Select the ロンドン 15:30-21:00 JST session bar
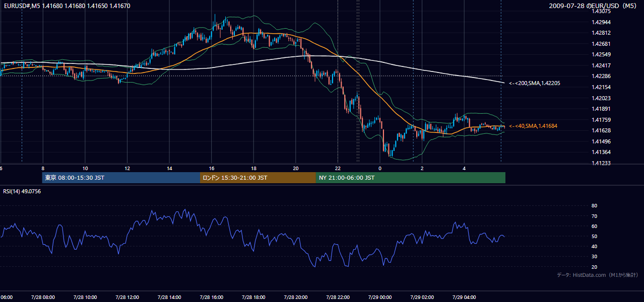Image resolution: width=644 pixels, height=302 pixels. coord(258,178)
